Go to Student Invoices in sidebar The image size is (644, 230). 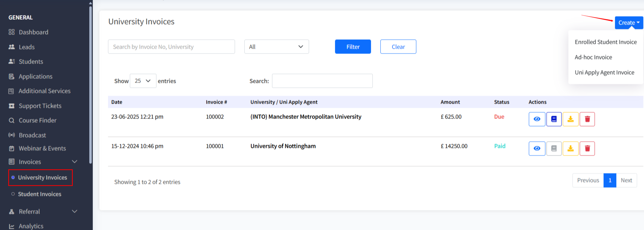(39, 194)
